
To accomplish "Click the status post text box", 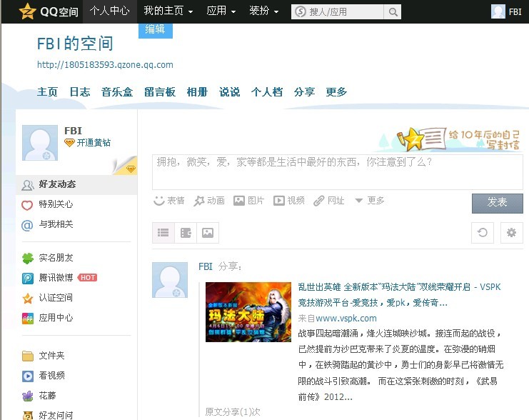I will tap(338, 172).
